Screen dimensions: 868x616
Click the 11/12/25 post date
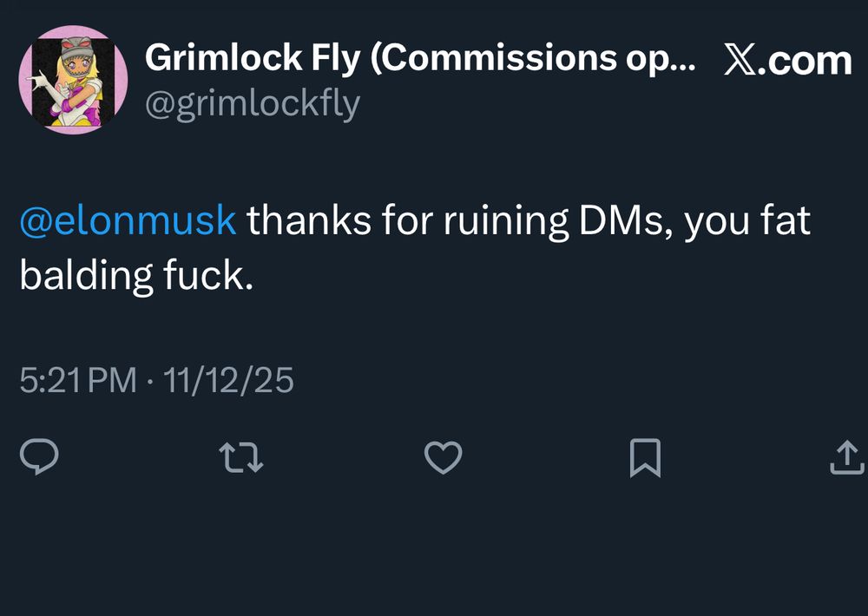pos(229,380)
